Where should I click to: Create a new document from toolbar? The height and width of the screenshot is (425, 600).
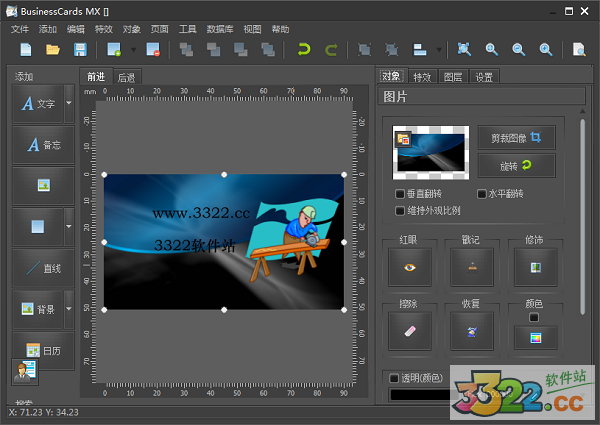26,50
